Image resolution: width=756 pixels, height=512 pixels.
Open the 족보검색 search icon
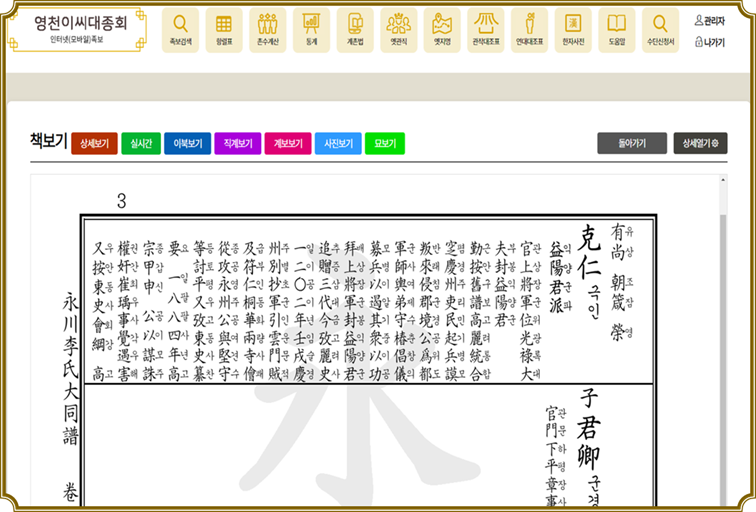click(x=180, y=28)
